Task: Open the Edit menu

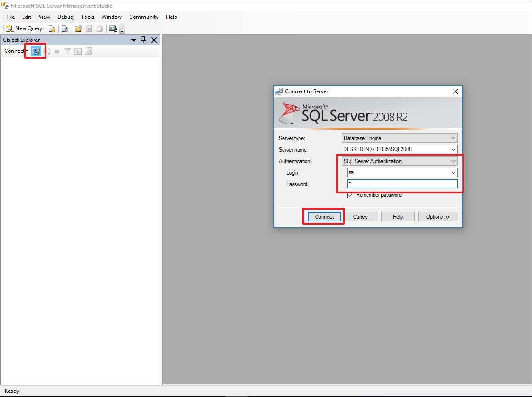Action: (x=27, y=17)
